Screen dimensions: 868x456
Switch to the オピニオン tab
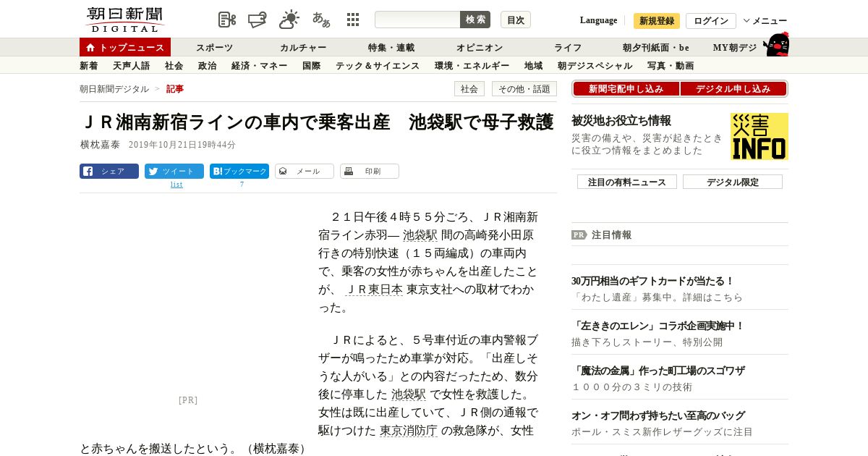480,48
